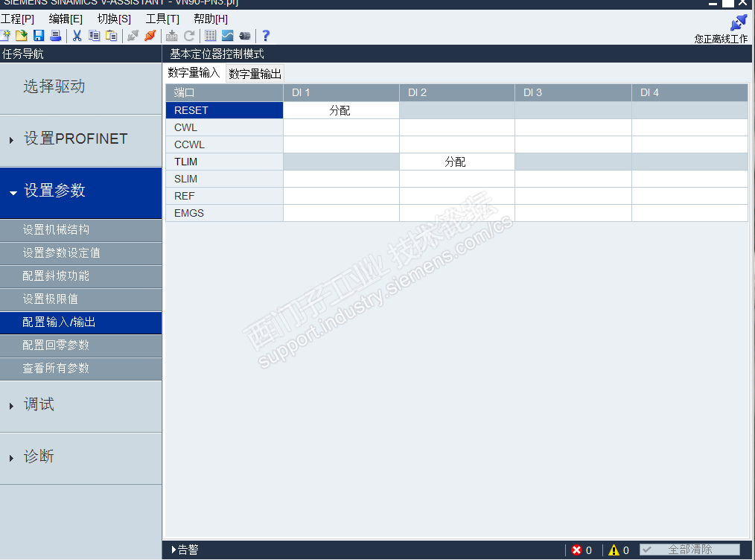The width and height of the screenshot is (755, 560).
Task: Click TLIM row DI 2 分配 cell
Action: [x=457, y=162]
